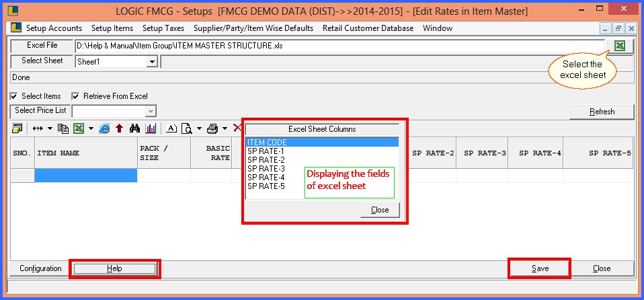Click the SP RATE-4 grid column header
Screen dimensions: 644x300
click(x=536, y=153)
